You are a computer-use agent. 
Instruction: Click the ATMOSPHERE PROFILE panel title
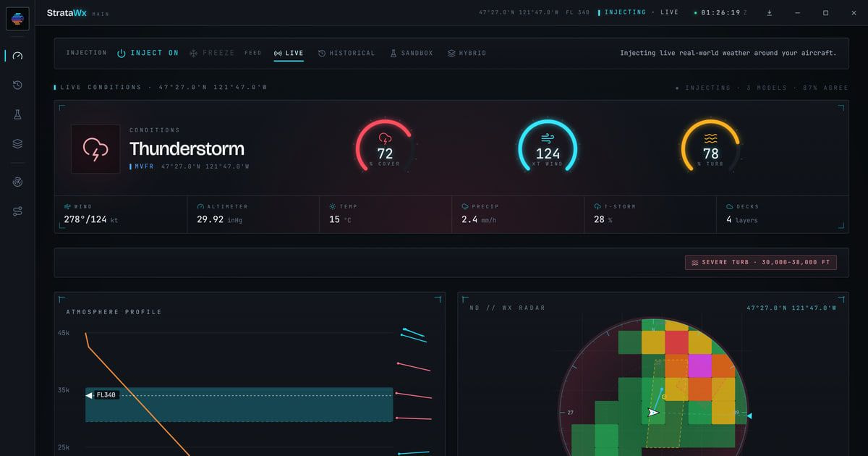point(114,312)
